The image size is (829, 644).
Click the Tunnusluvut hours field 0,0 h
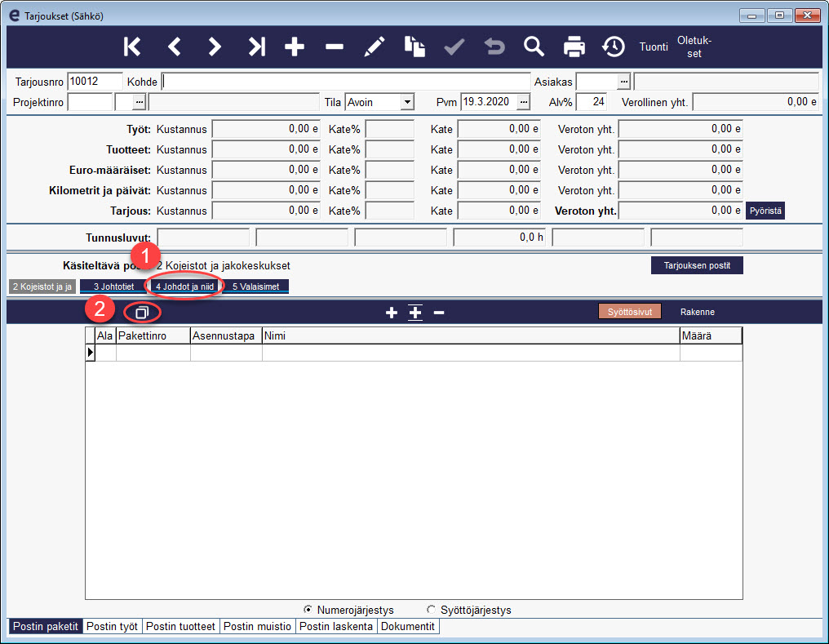(x=499, y=238)
